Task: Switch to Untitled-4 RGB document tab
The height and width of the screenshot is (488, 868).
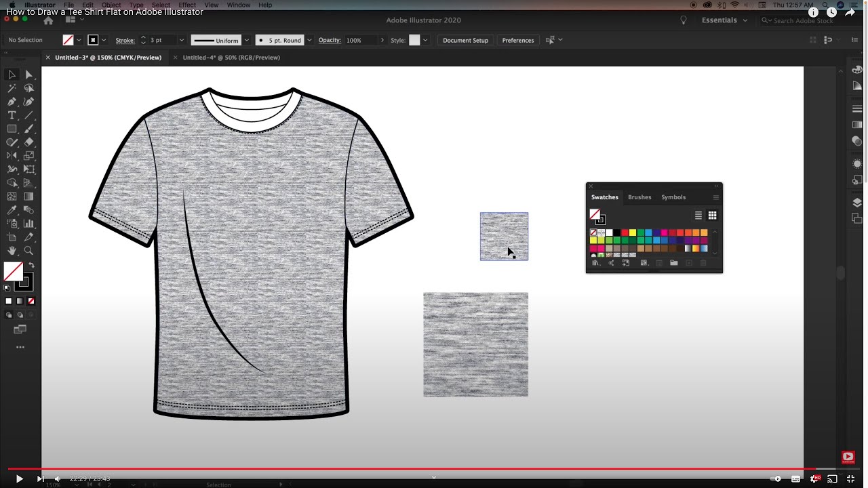Action: (231, 58)
